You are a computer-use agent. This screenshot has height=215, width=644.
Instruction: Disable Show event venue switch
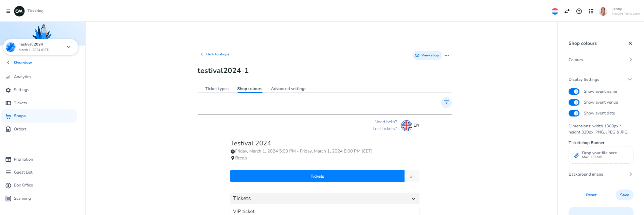574,102
